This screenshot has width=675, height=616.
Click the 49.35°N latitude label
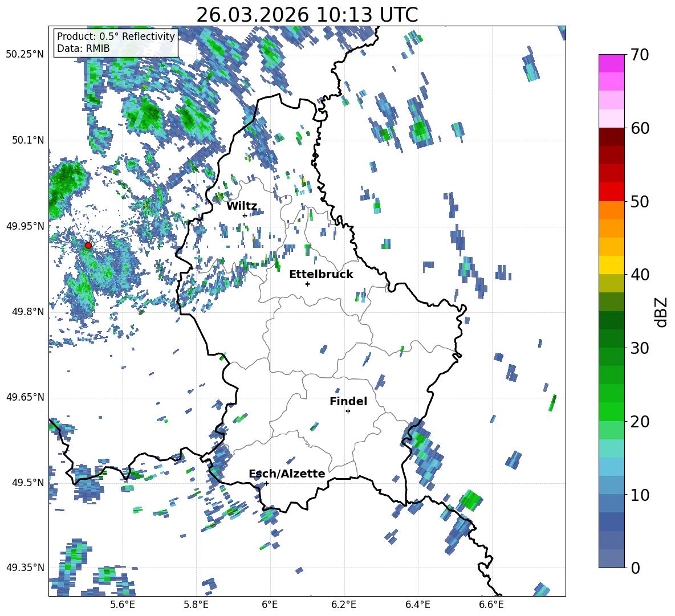point(25,568)
